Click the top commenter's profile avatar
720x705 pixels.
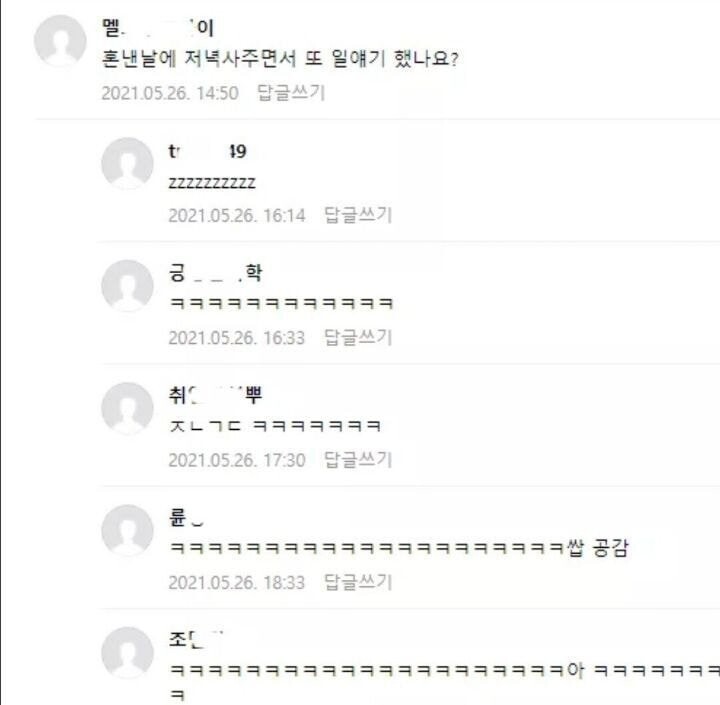pos(60,41)
